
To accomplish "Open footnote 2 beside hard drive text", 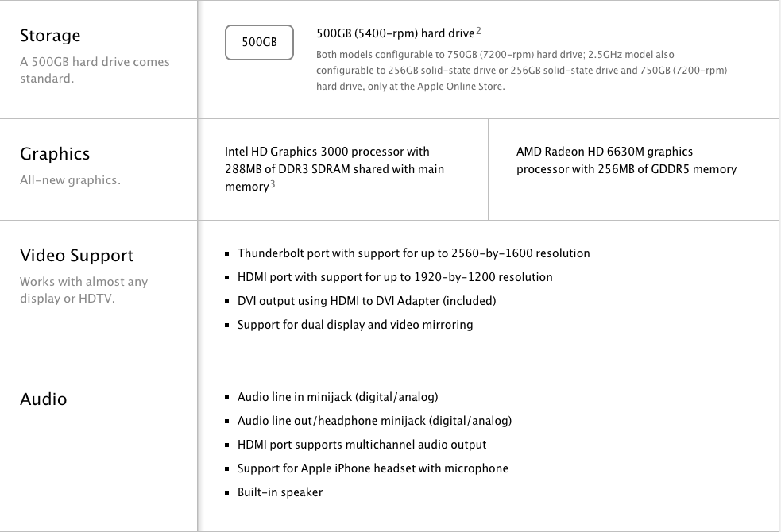I will (x=479, y=31).
